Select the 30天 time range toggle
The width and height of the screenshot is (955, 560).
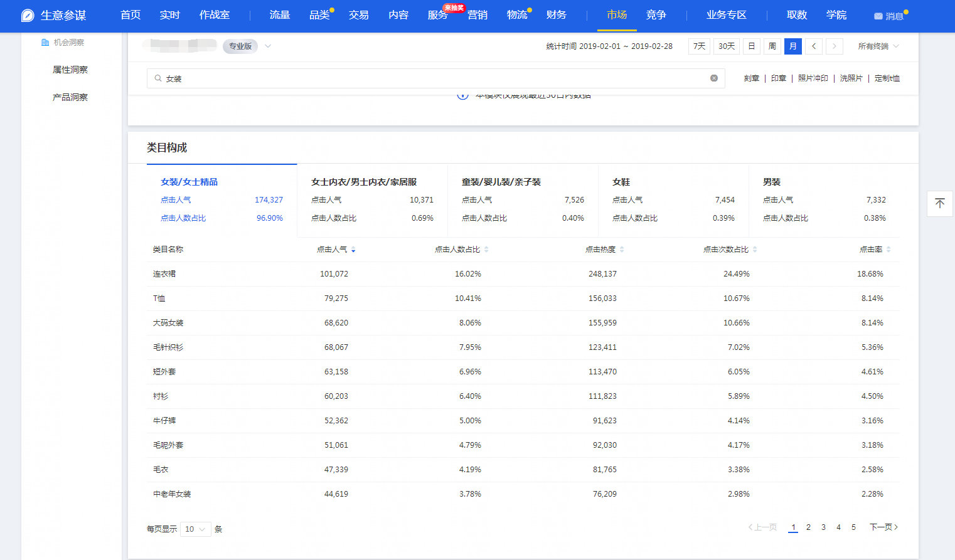(727, 46)
